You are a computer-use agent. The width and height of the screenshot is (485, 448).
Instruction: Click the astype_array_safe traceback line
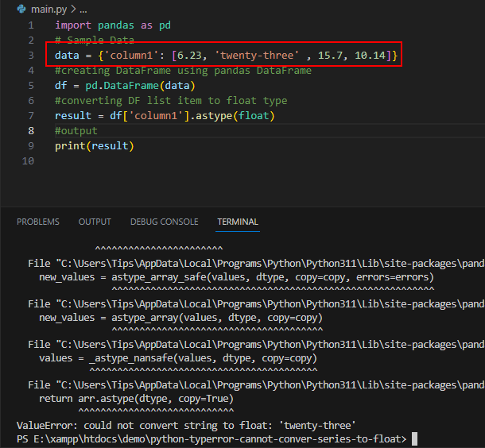pos(236,277)
